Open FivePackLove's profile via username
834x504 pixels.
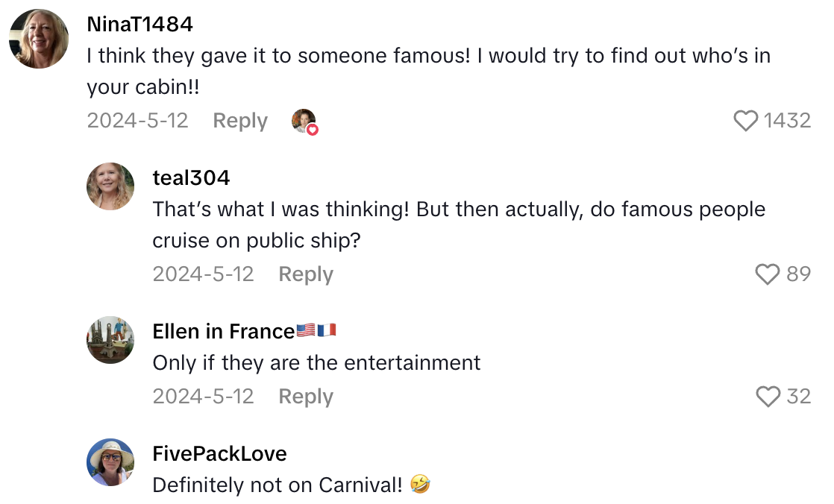(x=219, y=453)
